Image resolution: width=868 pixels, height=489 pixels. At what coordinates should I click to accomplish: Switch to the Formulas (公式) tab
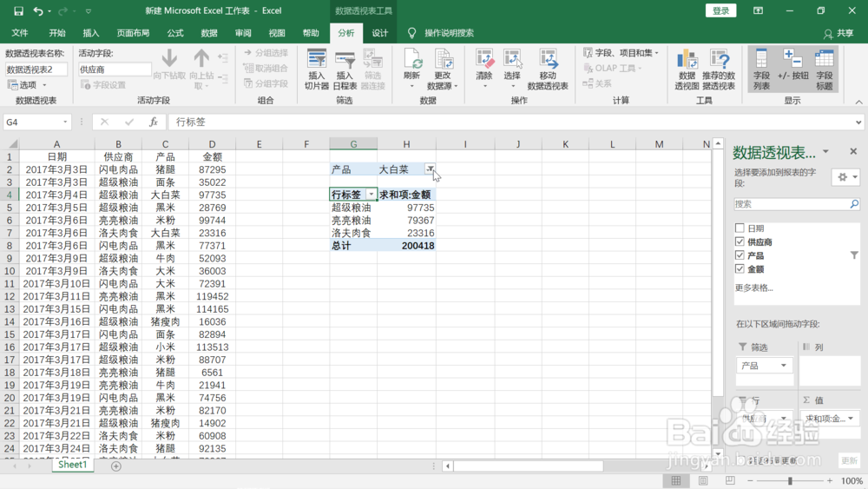coord(175,33)
